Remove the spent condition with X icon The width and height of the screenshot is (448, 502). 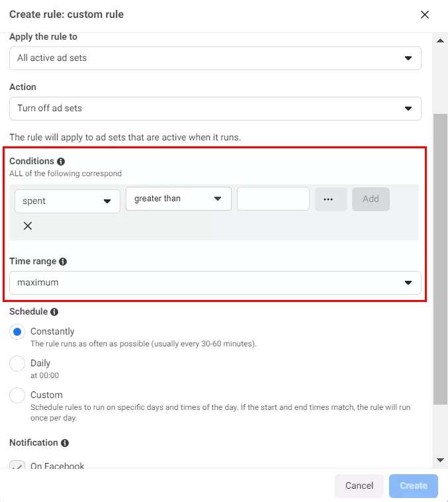coord(28,226)
